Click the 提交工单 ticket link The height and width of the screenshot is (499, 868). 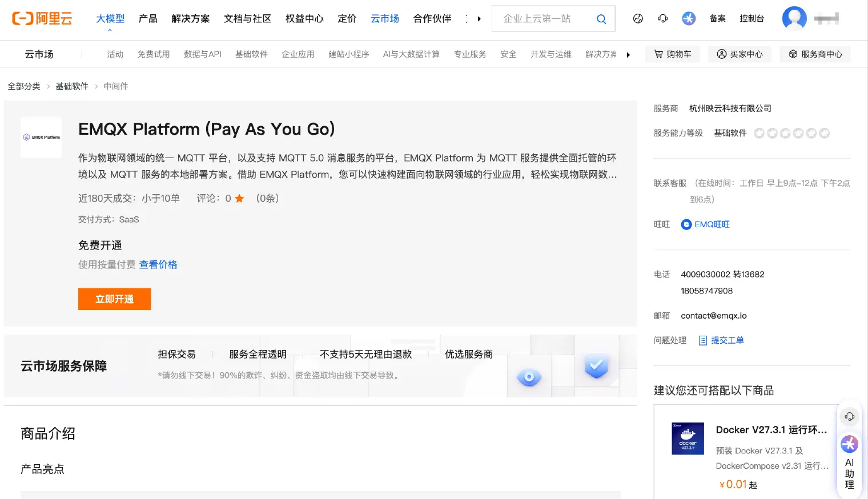tap(728, 340)
